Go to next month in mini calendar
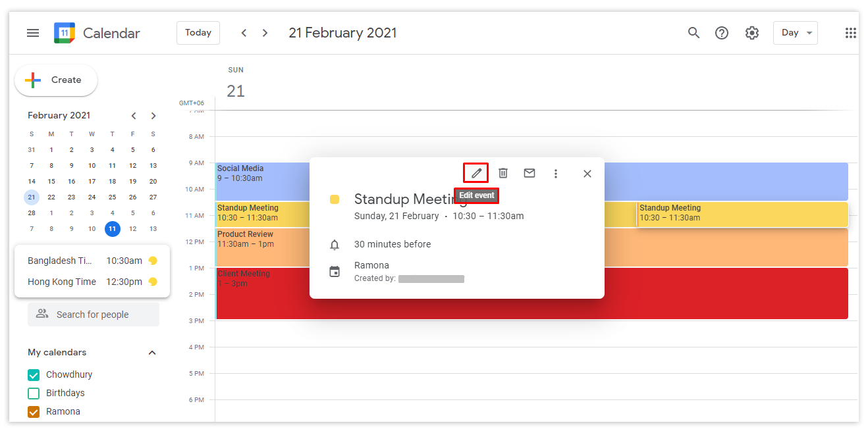 tap(153, 116)
